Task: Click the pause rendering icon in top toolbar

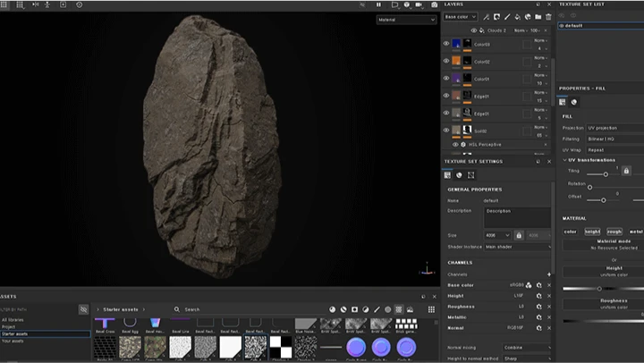Action: pos(378,5)
